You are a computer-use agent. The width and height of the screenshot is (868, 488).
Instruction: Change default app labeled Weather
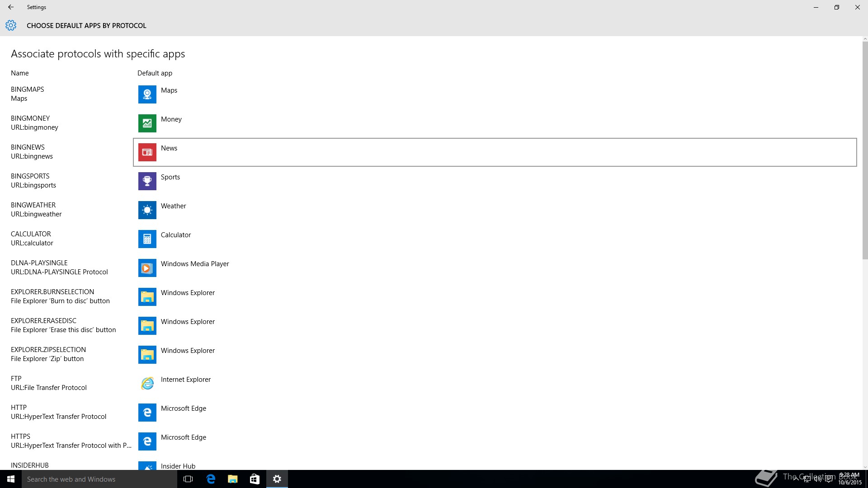click(174, 206)
